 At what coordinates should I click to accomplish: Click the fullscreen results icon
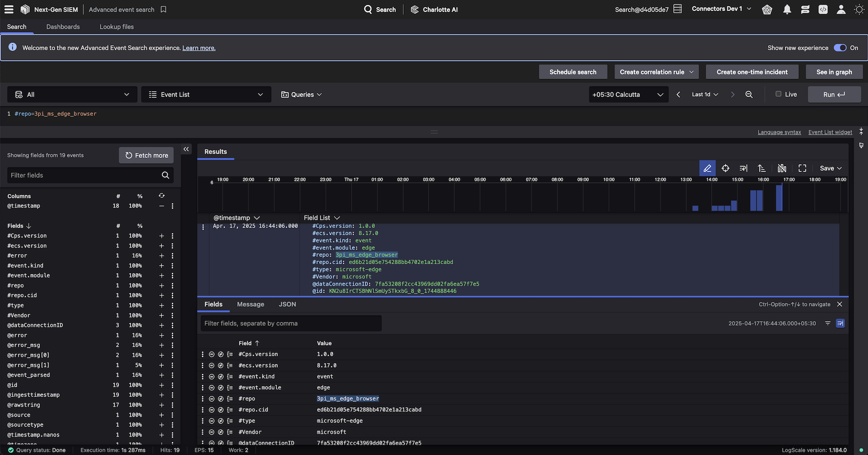click(x=802, y=168)
